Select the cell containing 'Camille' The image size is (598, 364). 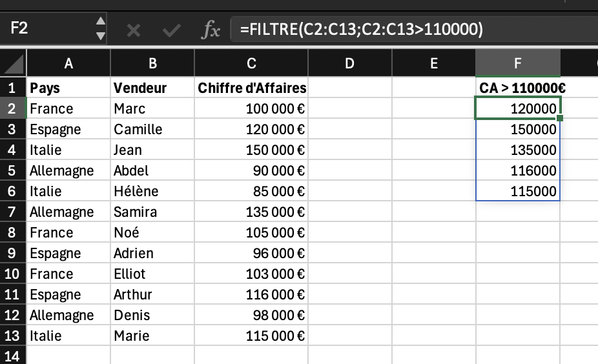coord(152,129)
